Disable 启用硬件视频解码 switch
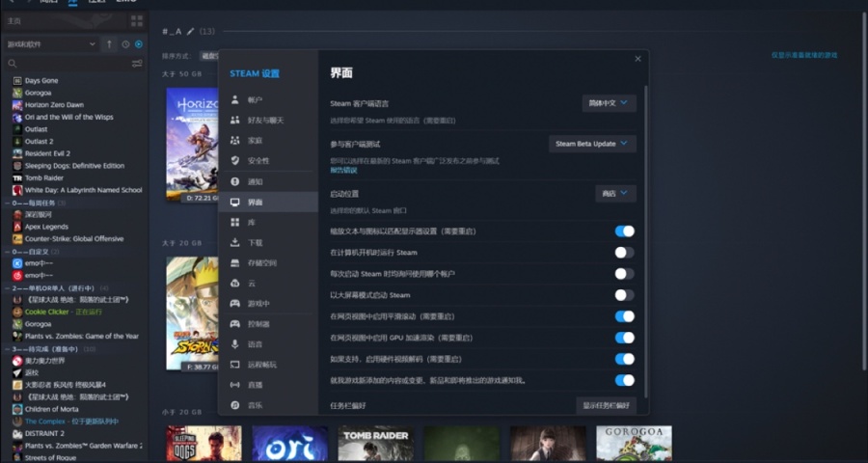The width and height of the screenshot is (868, 463). click(x=624, y=359)
